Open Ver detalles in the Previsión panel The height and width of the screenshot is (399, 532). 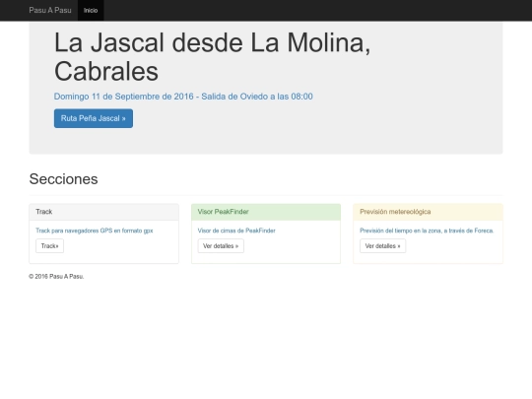[x=382, y=246]
